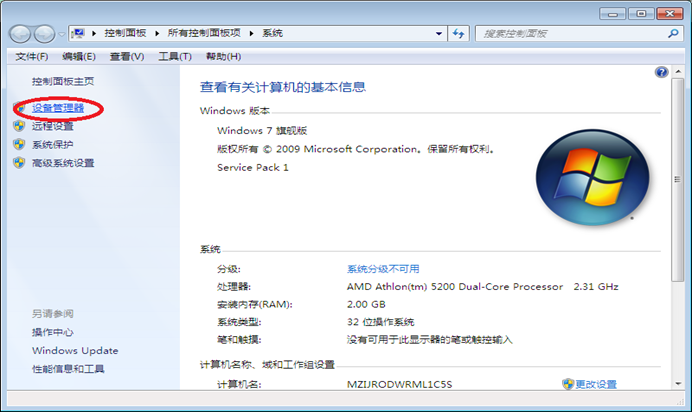Click 系统分级不可用 rating link
692x412 pixels.
click(383, 269)
